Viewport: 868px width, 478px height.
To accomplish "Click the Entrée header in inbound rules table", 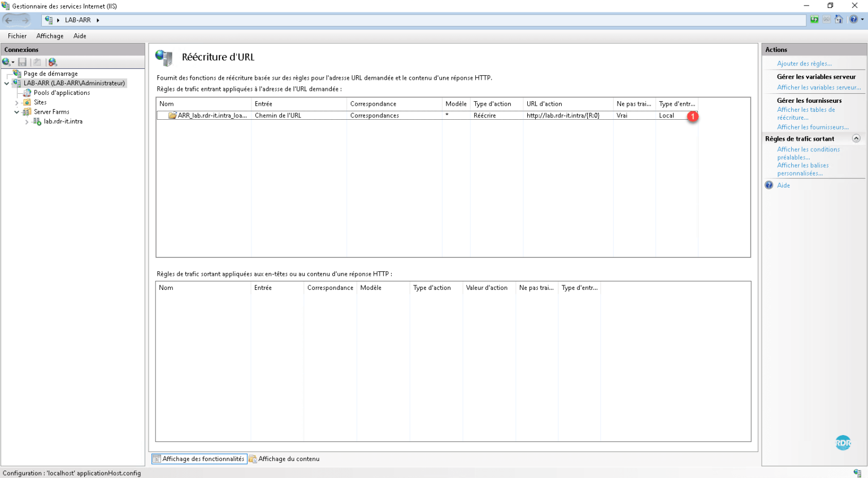I will (299, 104).
